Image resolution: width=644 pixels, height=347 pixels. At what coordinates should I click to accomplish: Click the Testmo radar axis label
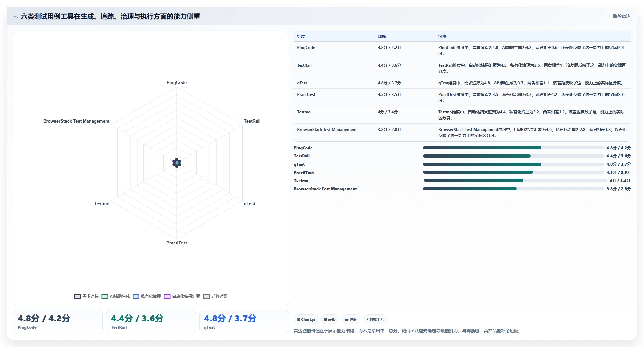click(x=102, y=204)
